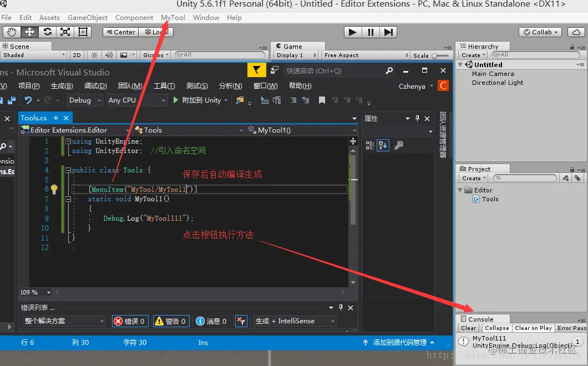Screen dimensions: 588x366
Task: Select the Unity Scale tool
Action: tap(65, 32)
